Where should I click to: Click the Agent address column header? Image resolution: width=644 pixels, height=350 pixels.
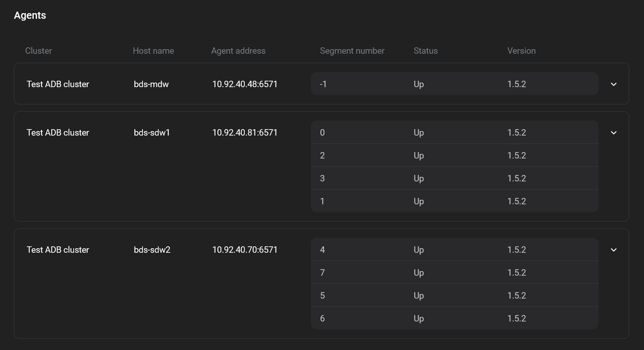click(238, 51)
